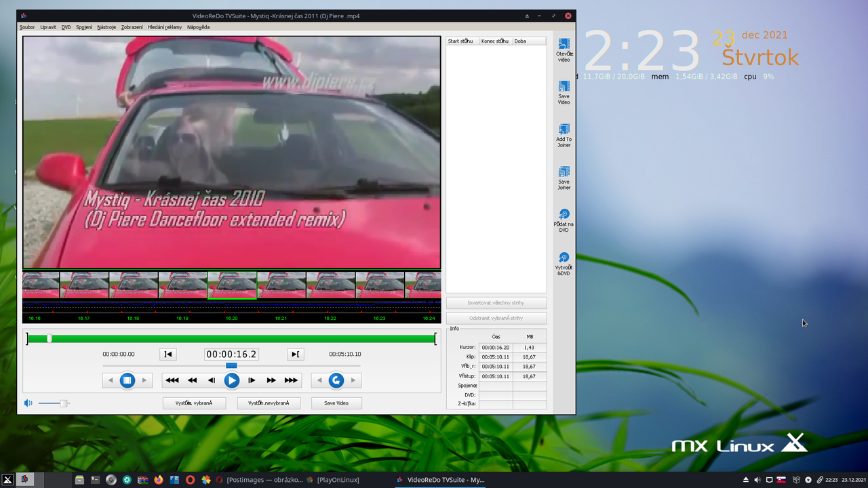Open the Upravit menu
The height and width of the screenshot is (488, 868).
pos(48,27)
